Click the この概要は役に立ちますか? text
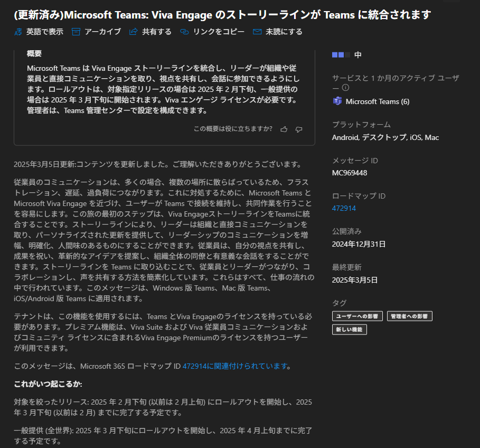 click(x=233, y=129)
